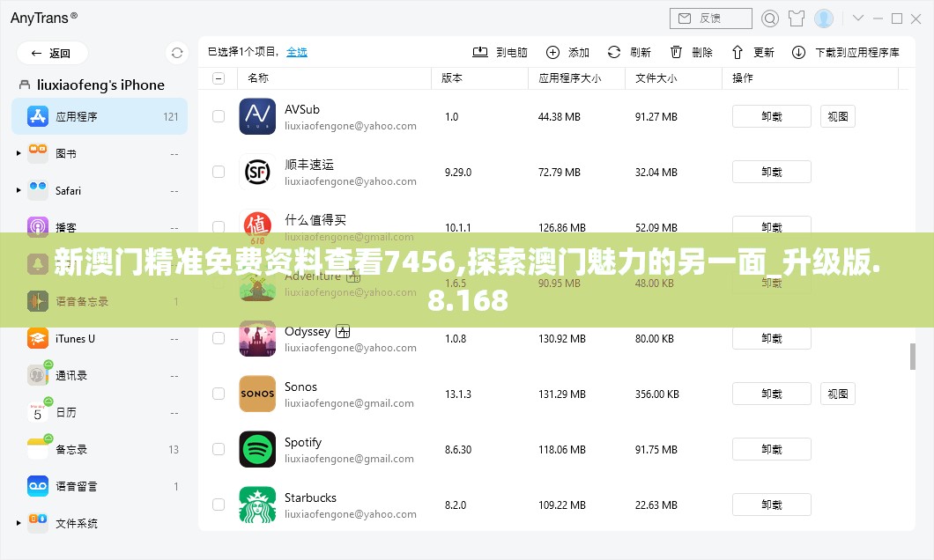This screenshot has width=934, height=560.
Task: Click the app list vertical scrollbar thumb
Action: (912, 357)
